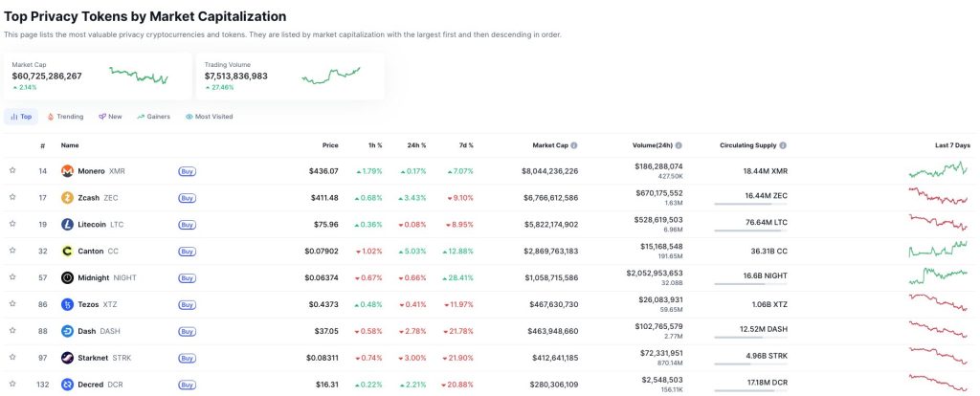
Task: Click the Dash coin logo icon
Action: [67, 331]
